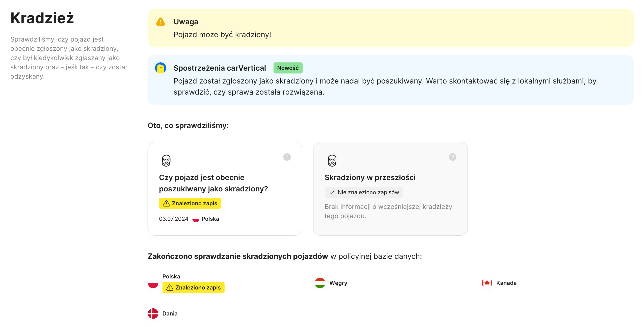
Task: Click the carVertical mascot avatar icon
Action: pyautogui.click(x=160, y=68)
